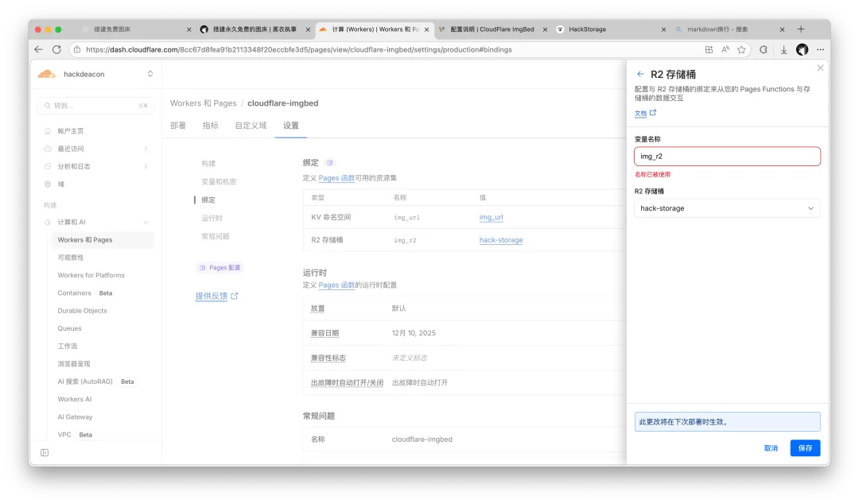859x504 pixels.
Task: Open a new browser tab with plus
Action: pos(801,29)
